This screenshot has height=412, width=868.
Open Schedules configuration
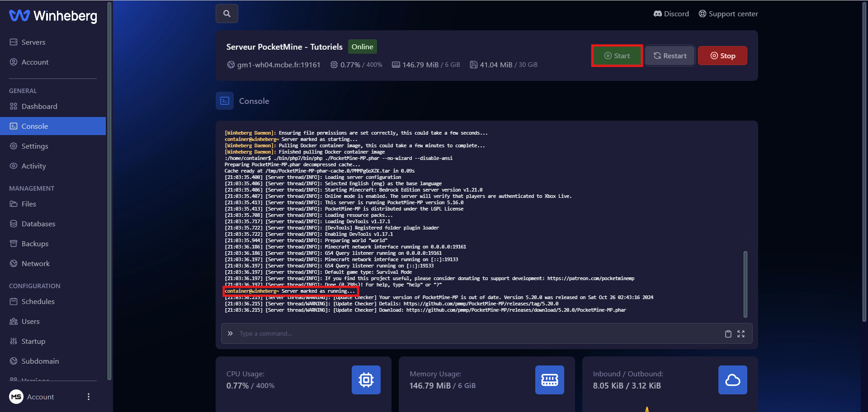click(x=38, y=301)
